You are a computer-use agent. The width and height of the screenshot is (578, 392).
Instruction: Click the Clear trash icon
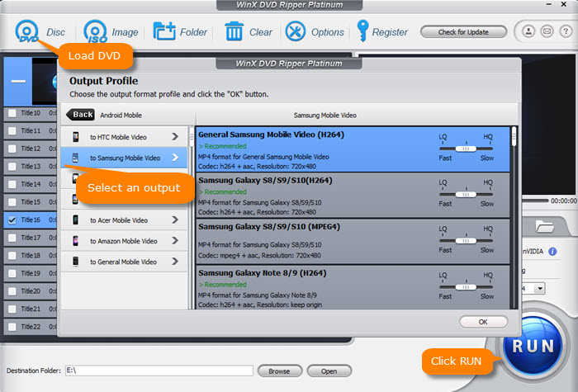pos(234,31)
